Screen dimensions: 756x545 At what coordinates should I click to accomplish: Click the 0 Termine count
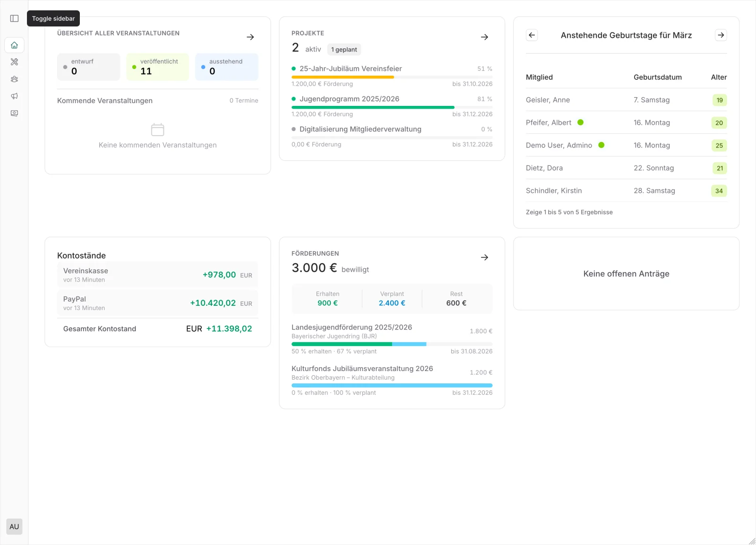click(x=244, y=101)
